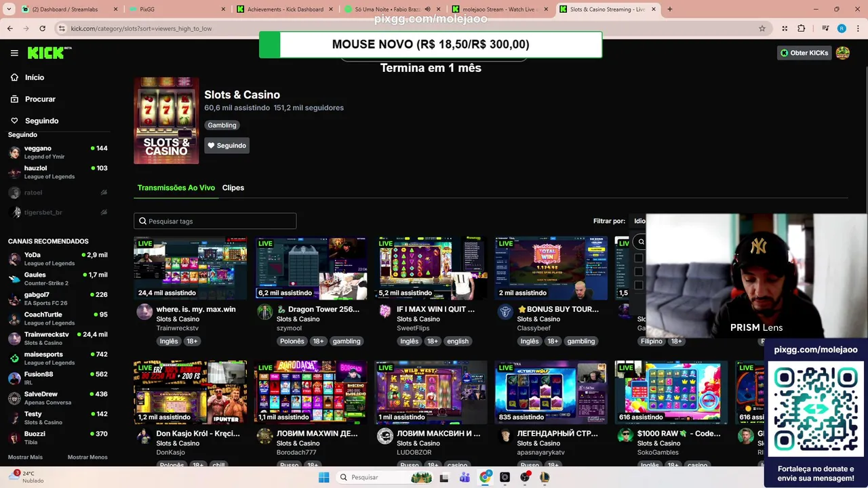Open the Seguindo following section
Viewport: 868px width, 488px height.
coord(34,121)
